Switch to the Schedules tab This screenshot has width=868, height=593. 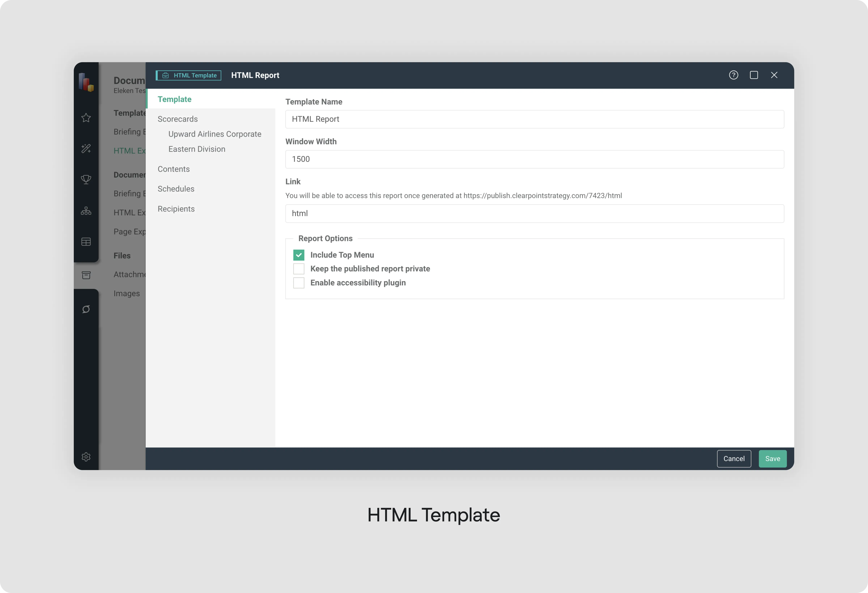(x=176, y=189)
